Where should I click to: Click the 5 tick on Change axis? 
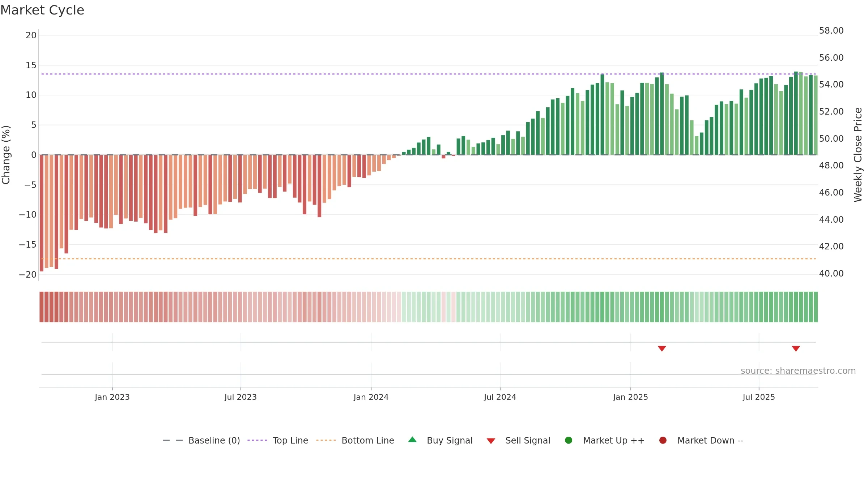[34, 125]
